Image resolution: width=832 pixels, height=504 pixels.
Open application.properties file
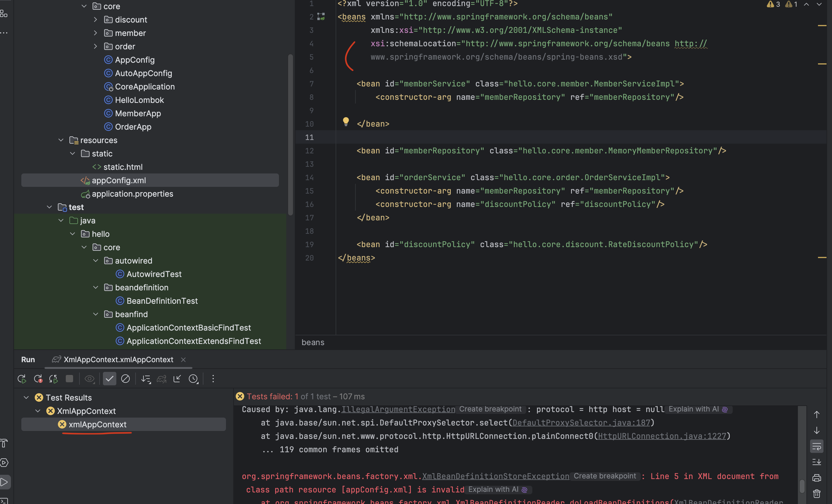(132, 194)
